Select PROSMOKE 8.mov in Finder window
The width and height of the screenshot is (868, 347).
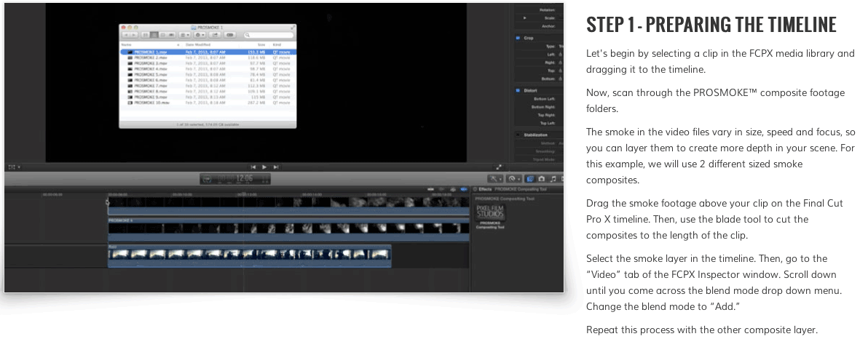[208, 92]
